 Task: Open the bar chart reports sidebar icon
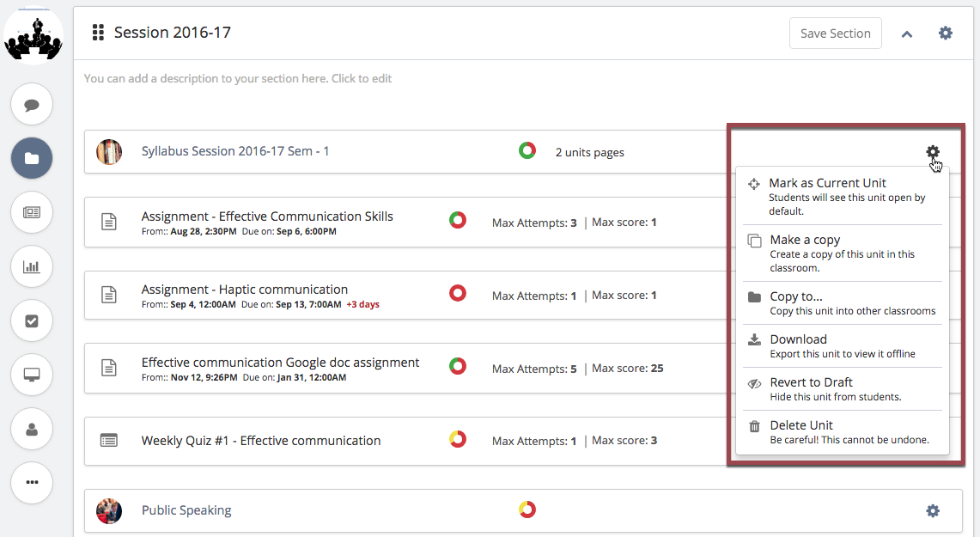(x=32, y=267)
